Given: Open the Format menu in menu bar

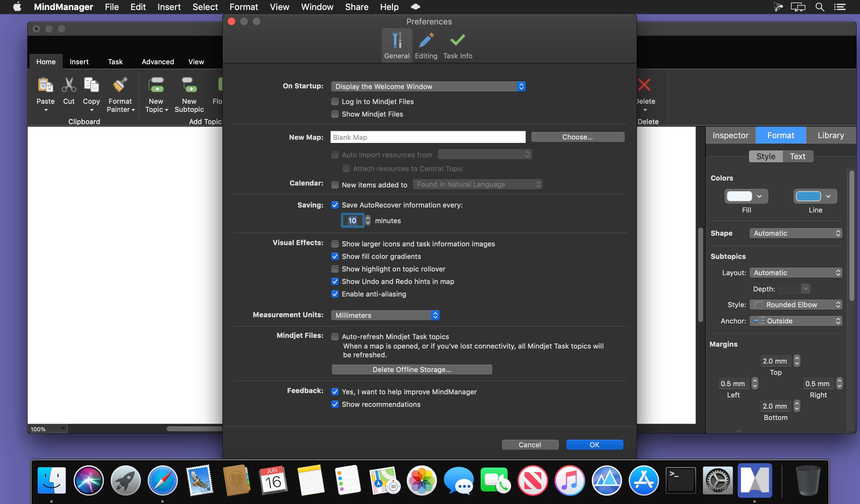Looking at the screenshot, I should (x=244, y=7).
